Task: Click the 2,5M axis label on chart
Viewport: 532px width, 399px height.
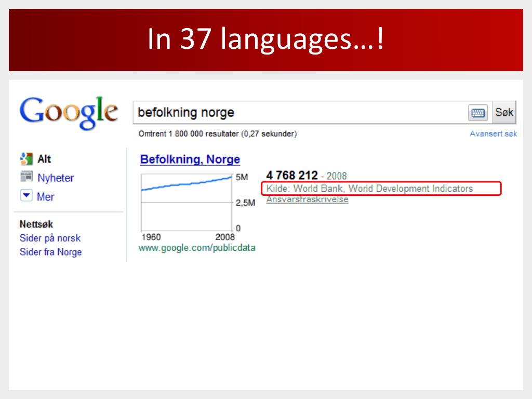Action: [245, 203]
